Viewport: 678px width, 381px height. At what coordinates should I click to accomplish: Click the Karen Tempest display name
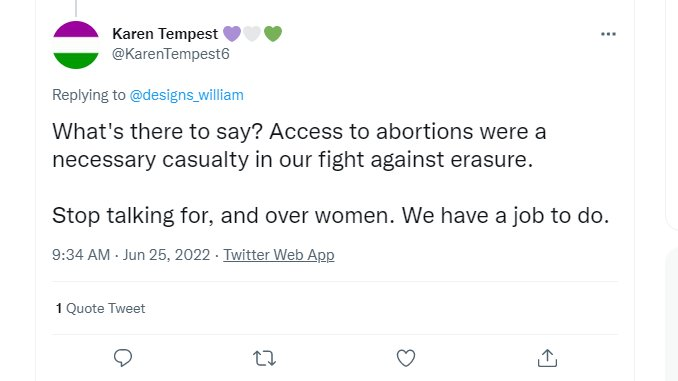point(165,34)
